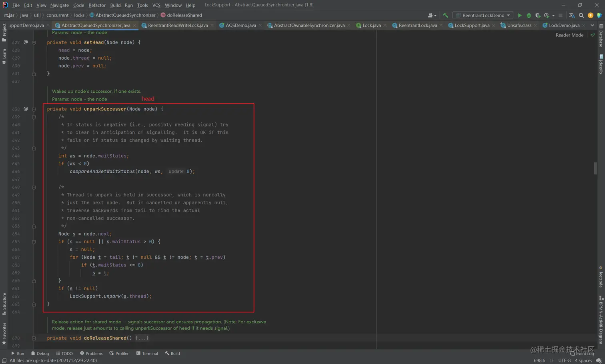Click the 698:6 cursor position indicator
605x364 pixels.
(x=539, y=360)
